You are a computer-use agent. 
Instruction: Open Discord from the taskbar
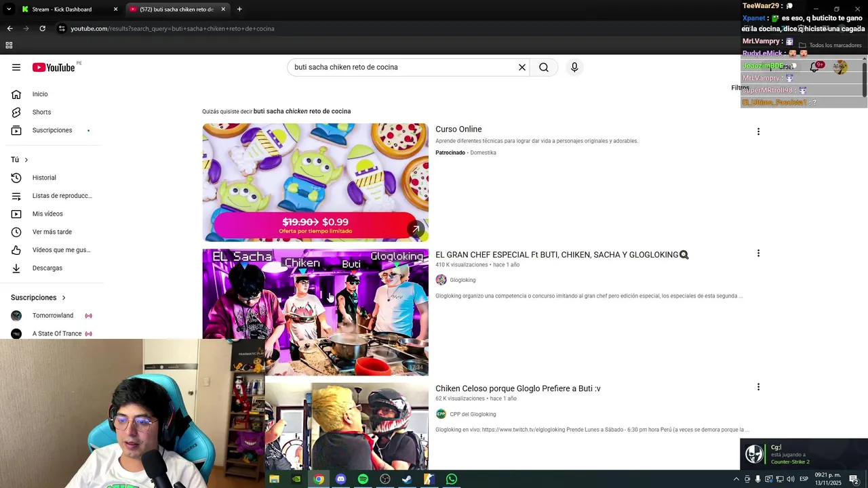340,479
